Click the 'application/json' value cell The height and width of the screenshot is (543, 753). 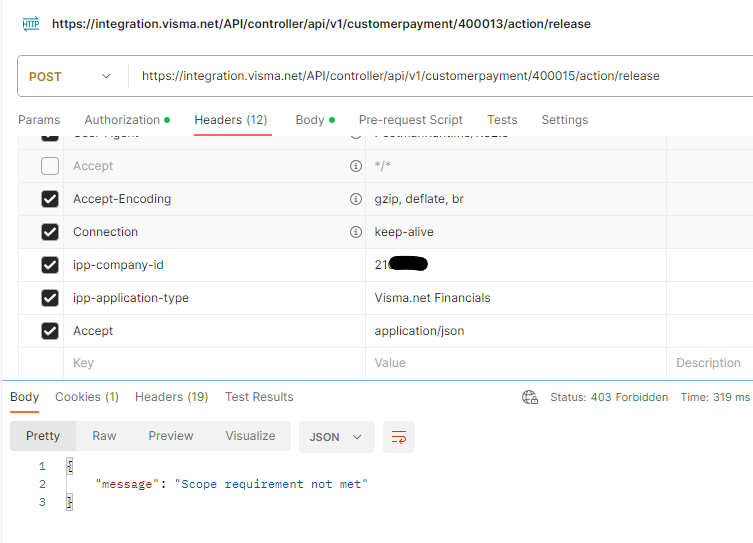[x=516, y=331]
